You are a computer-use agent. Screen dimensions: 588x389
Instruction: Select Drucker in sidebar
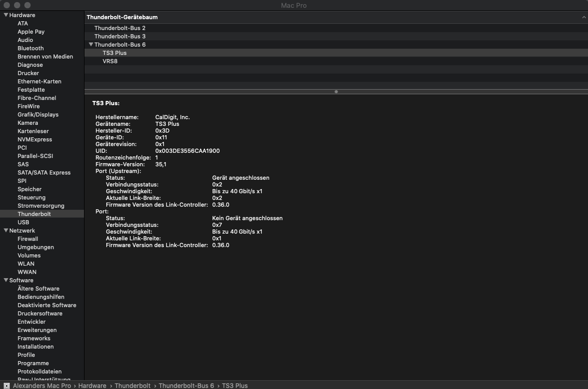tap(28, 73)
